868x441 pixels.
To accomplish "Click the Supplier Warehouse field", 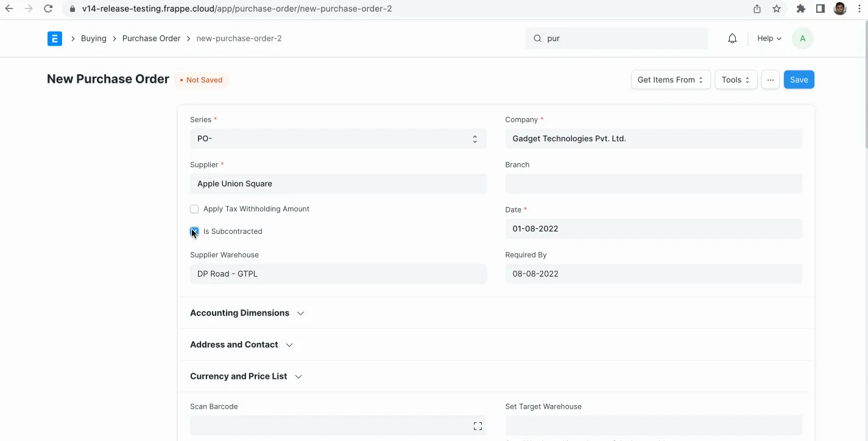I will 338,274.
